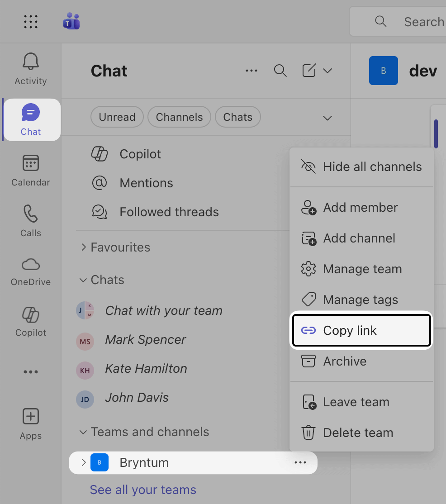Click the See all your teams link

(x=143, y=490)
